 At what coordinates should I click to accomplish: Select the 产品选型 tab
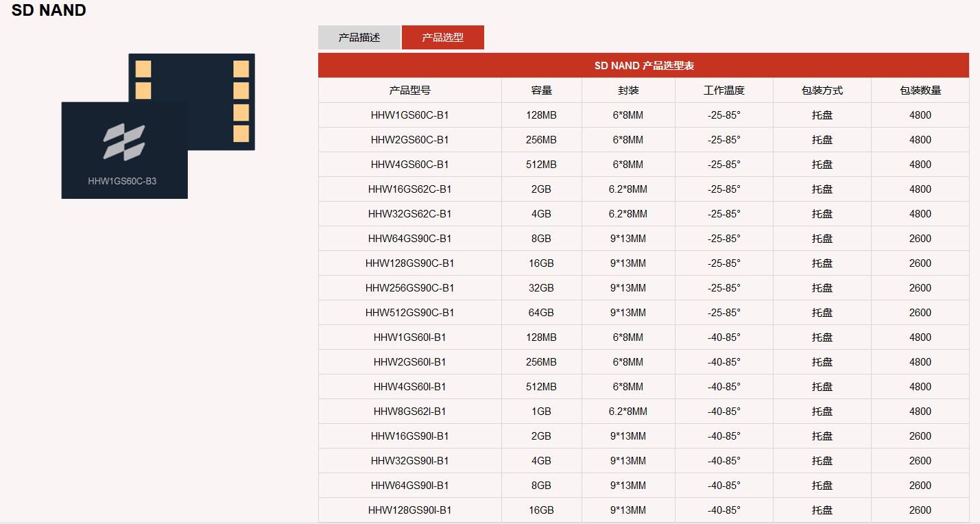[x=443, y=38]
